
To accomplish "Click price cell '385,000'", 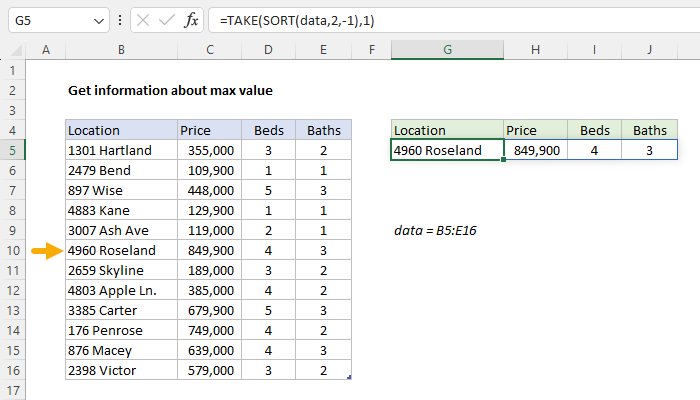I will (209, 290).
